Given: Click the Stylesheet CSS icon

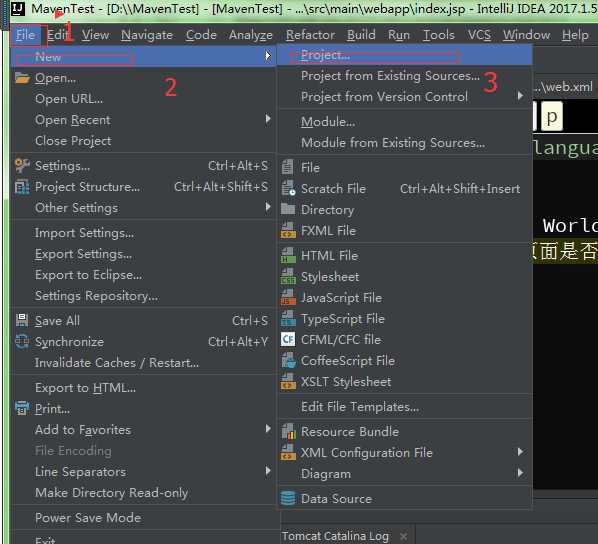Looking at the screenshot, I should point(288,276).
